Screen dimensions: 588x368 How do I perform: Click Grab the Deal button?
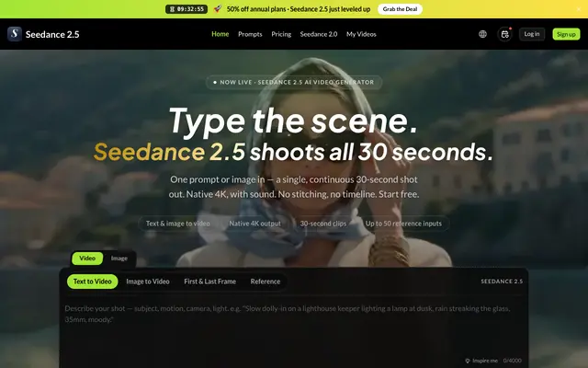click(x=400, y=9)
